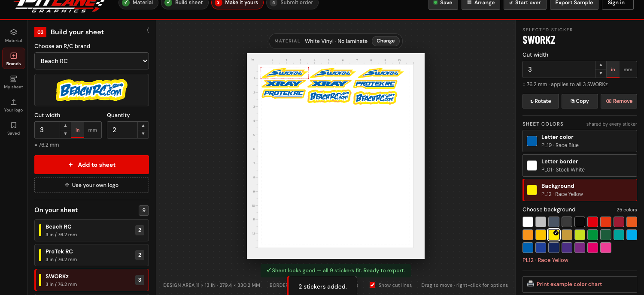Viewport: 644px width, 295px height.
Task: Select the Background color row
Action: point(580,190)
